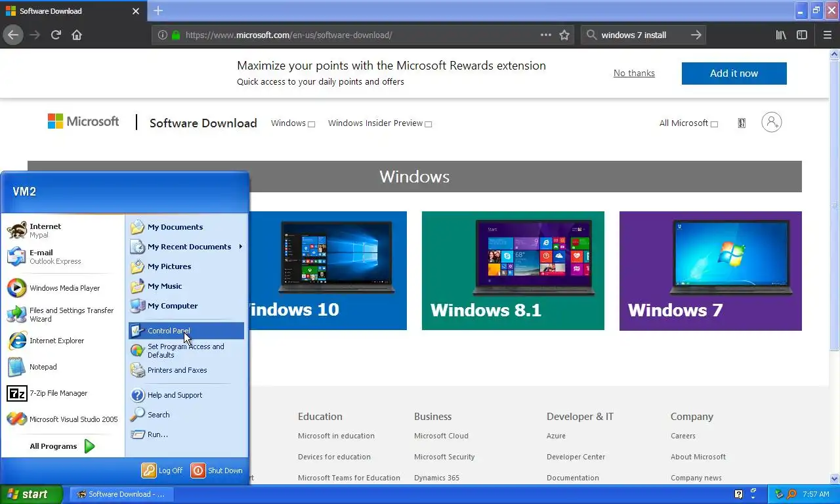Click the Windows start button

point(31,494)
